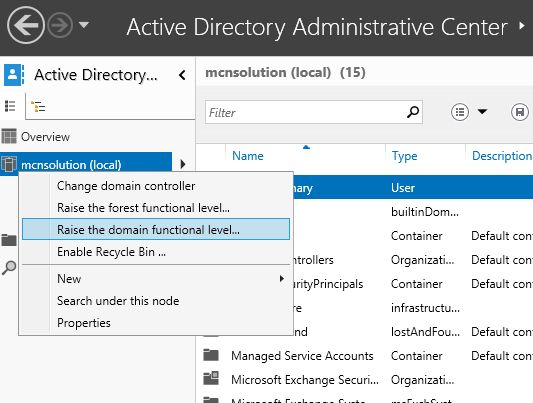
Task: Choose Search under this node
Action: click(156, 301)
